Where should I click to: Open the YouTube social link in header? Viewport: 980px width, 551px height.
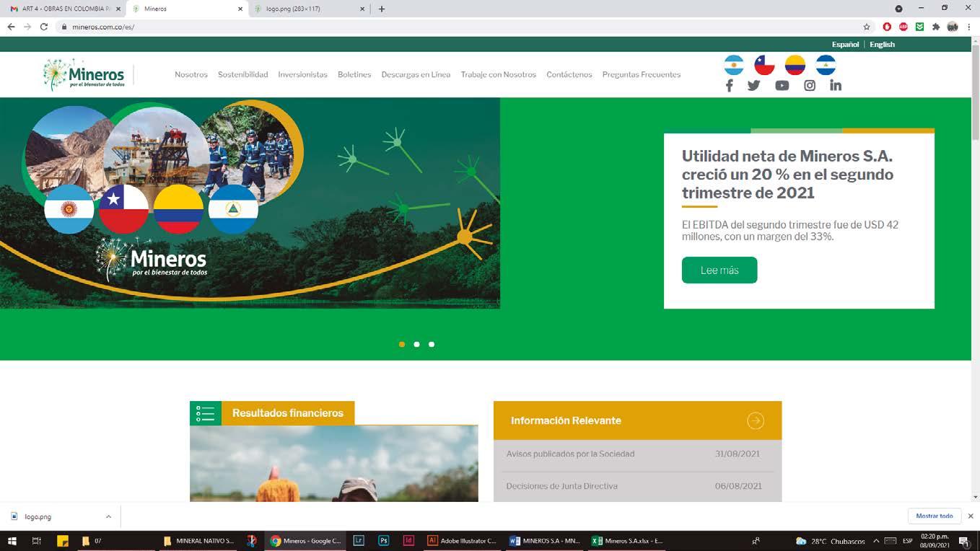click(x=782, y=86)
